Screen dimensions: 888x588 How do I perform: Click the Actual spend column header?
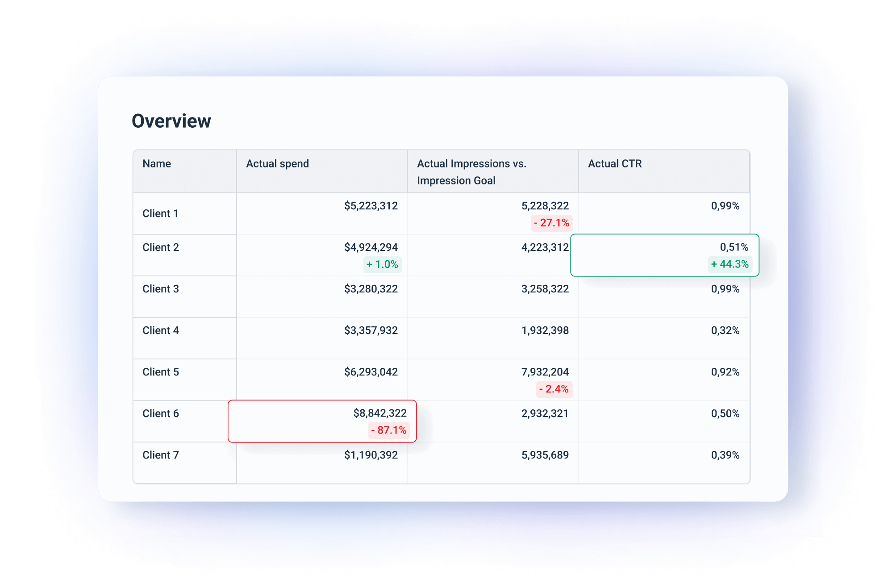click(x=277, y=163)
